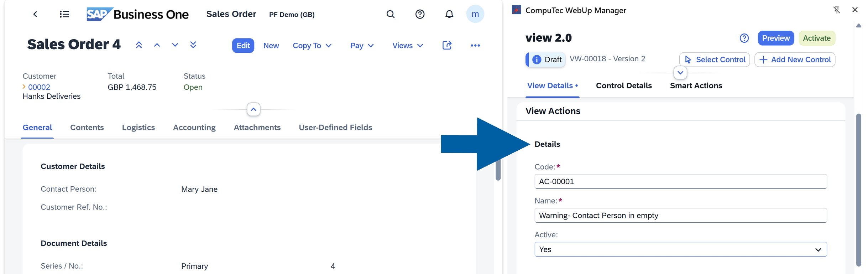Viewport: 868px width, 274px height.
Task: Open the more options ellipsis menu
Action: [x=475, y=46]
